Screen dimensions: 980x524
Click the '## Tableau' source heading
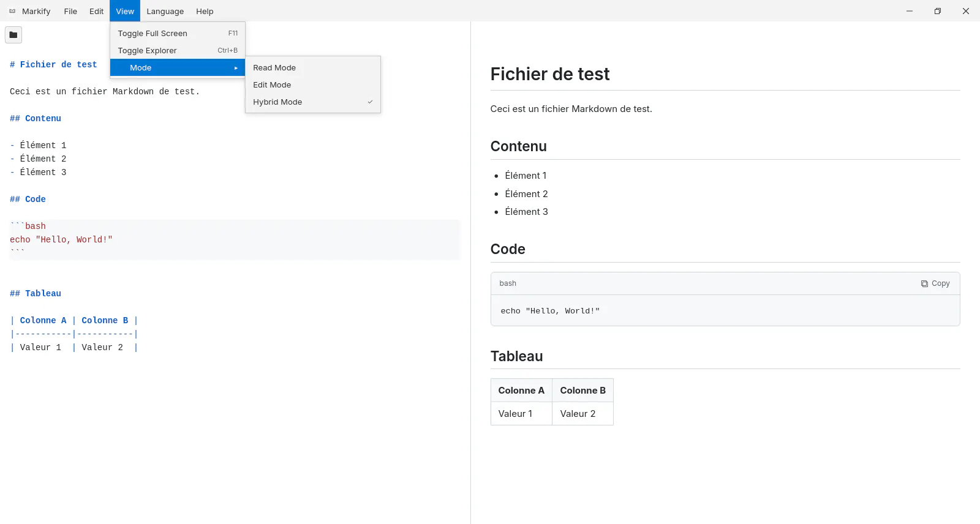tap(36, 293)
